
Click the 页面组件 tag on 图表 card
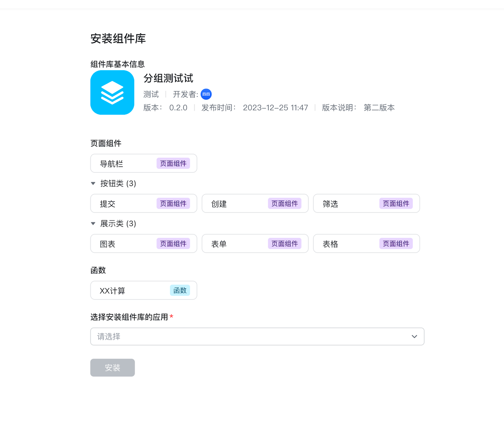(x=173, y=244)
